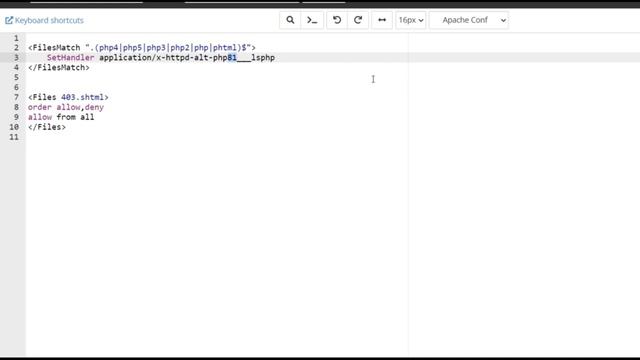Click the highlighted 81 in php81

point(232,58)
